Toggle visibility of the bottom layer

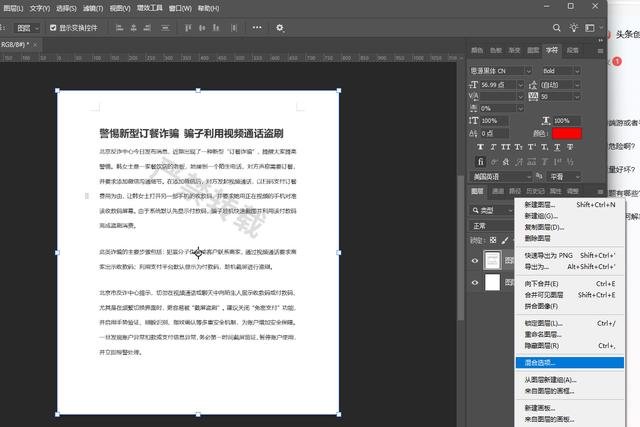(477, 283)
